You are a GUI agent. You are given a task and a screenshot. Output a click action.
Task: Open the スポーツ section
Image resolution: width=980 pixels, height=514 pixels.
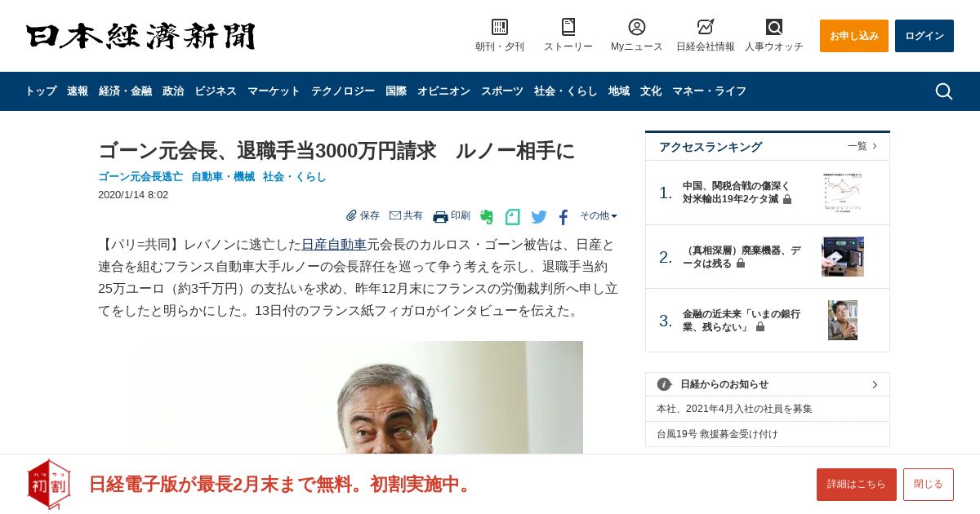point(502,91)
